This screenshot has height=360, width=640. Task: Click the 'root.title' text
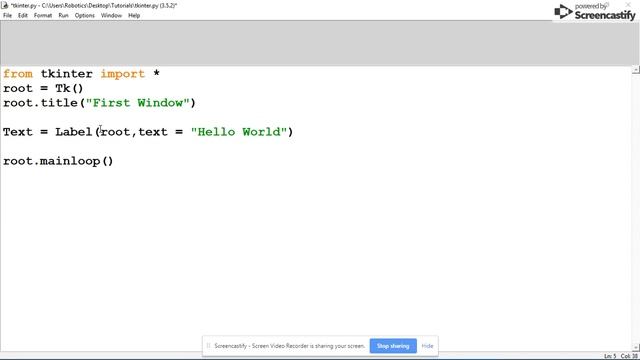click(40, 103)
